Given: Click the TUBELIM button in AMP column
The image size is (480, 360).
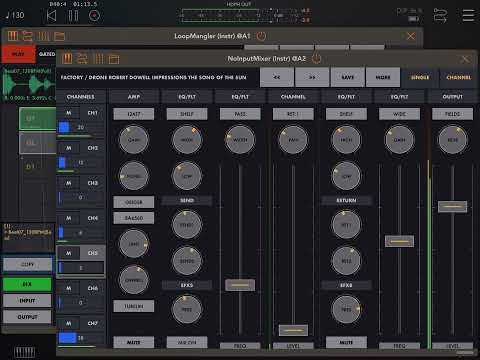Looking at the screenshot, I should [134, 306].
